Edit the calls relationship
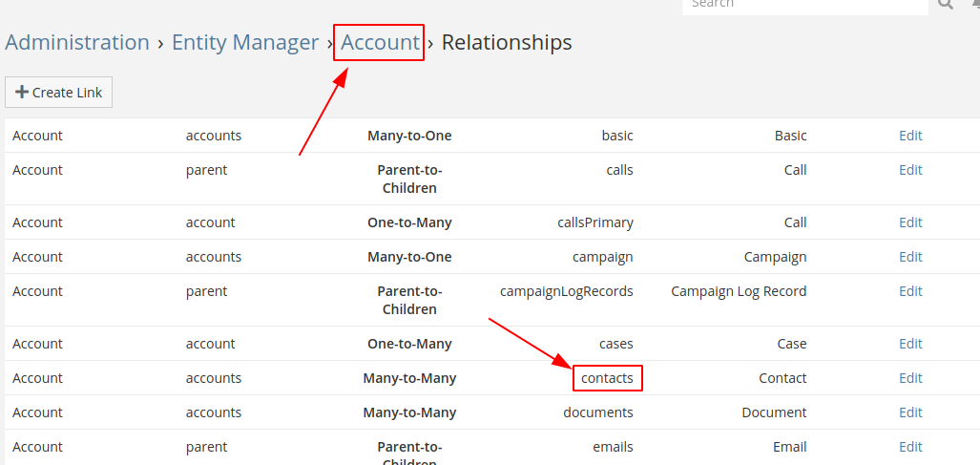Screen dimensions: 980x465 [x=910, y=170]
